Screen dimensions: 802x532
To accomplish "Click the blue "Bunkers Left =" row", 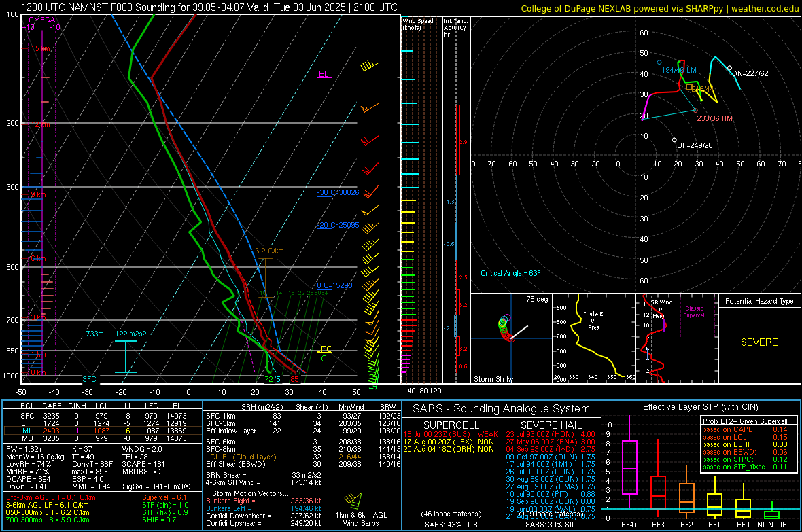I will 264,508.
